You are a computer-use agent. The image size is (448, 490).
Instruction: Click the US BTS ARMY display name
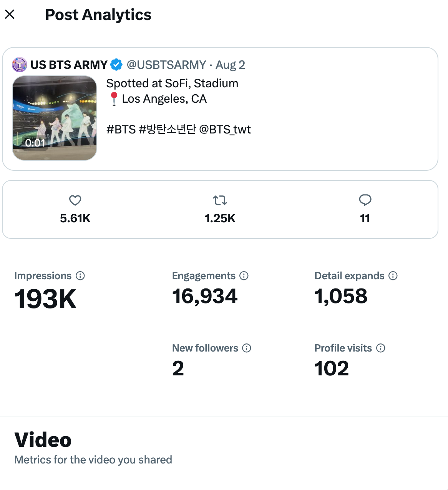pos(69,65)
